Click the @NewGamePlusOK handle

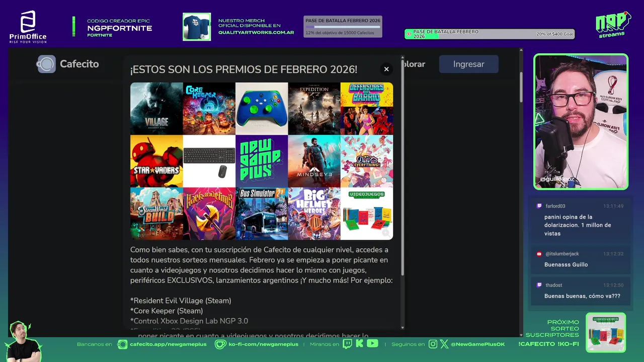tap(477, 344)
